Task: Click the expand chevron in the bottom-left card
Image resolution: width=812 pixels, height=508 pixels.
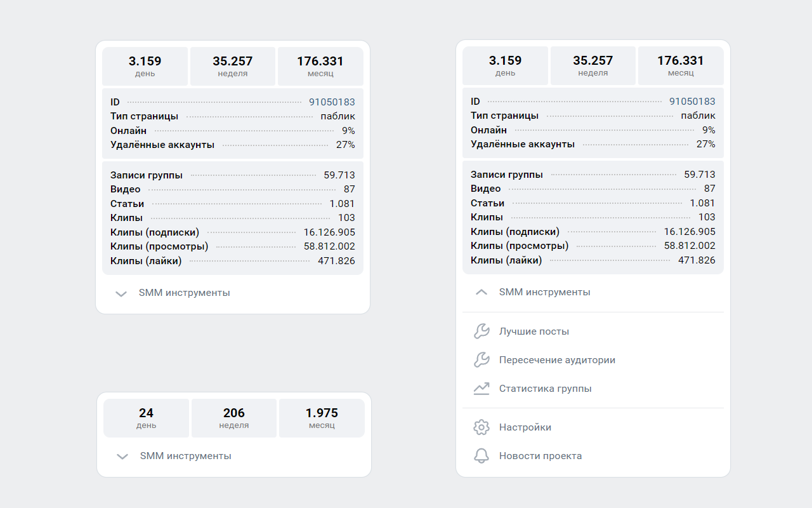Action: coord(122,456)
